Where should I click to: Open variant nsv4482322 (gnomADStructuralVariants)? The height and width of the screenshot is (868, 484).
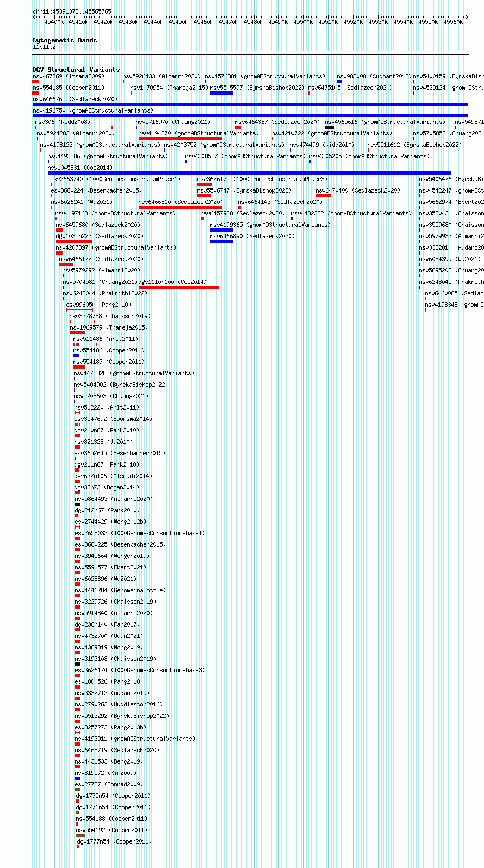point(351,213)
